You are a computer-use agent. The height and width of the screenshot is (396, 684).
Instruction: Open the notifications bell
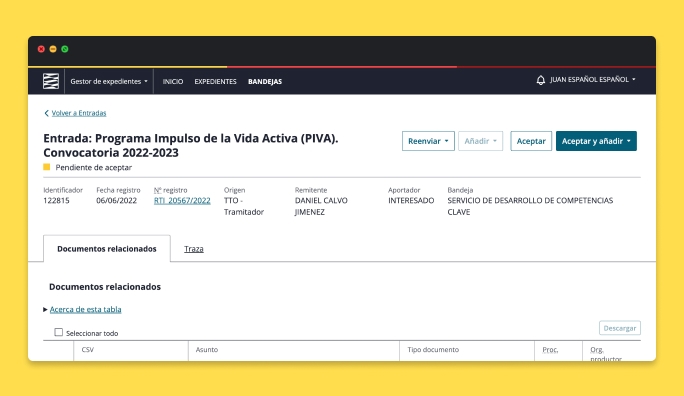(540, 80)
